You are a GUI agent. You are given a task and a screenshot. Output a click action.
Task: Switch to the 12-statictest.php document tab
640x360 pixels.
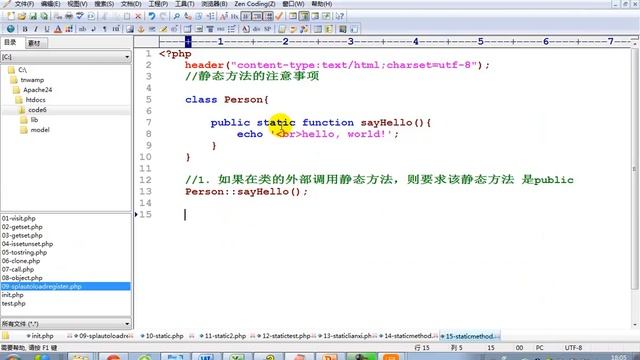point(284,336)
